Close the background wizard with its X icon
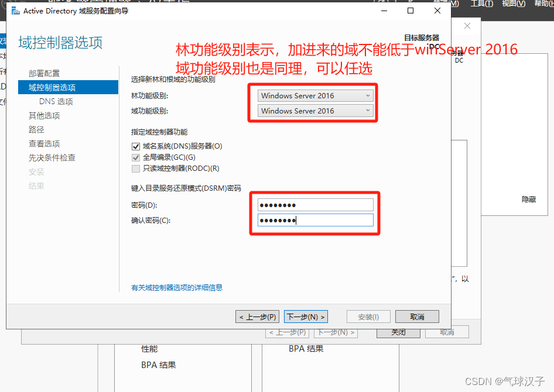Image resolution: width=554 pixels, height=392 pixels. [467, 26]
